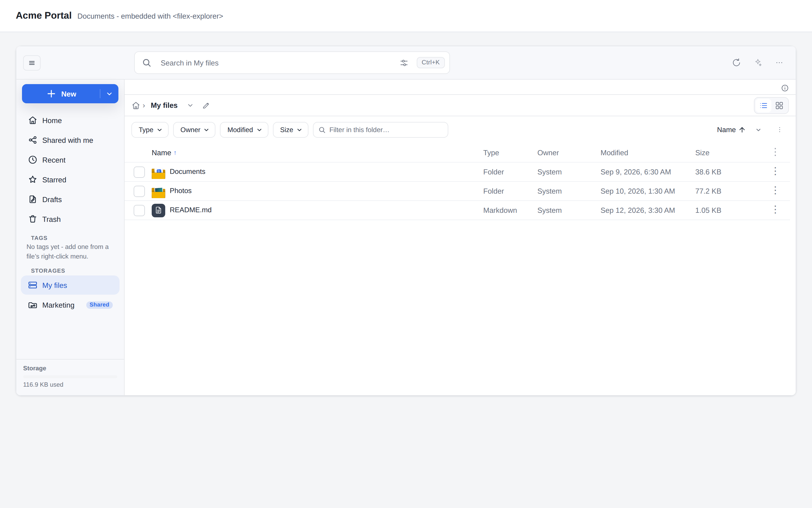Refresh the file list
This screenshot has height=508, width=812.
point(736,62)
